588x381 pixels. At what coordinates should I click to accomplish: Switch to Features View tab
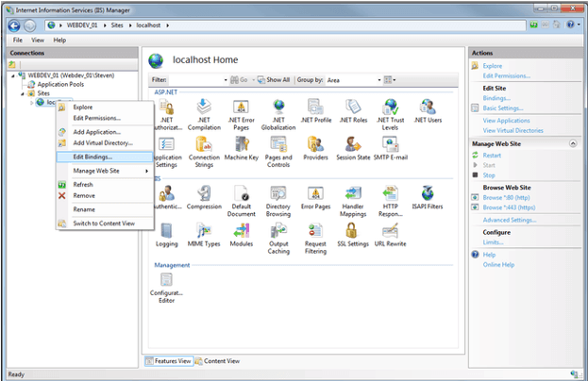click(169, 361)
